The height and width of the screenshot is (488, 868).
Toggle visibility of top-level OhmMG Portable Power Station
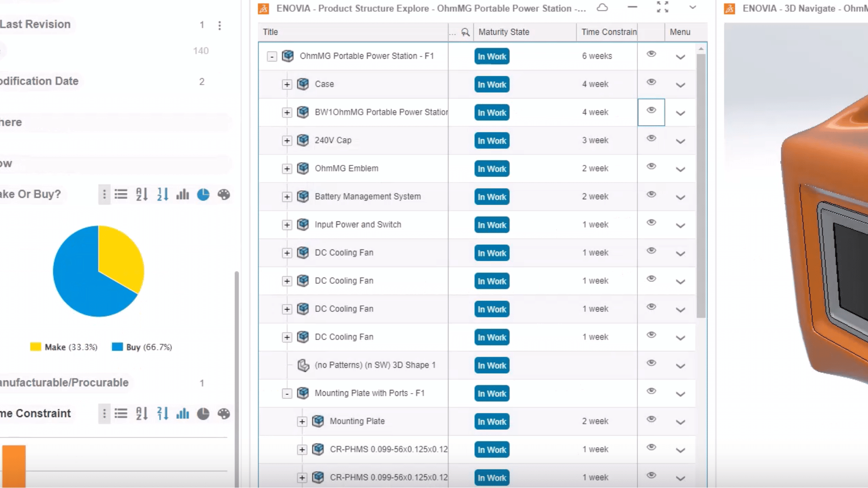point(651,54)
